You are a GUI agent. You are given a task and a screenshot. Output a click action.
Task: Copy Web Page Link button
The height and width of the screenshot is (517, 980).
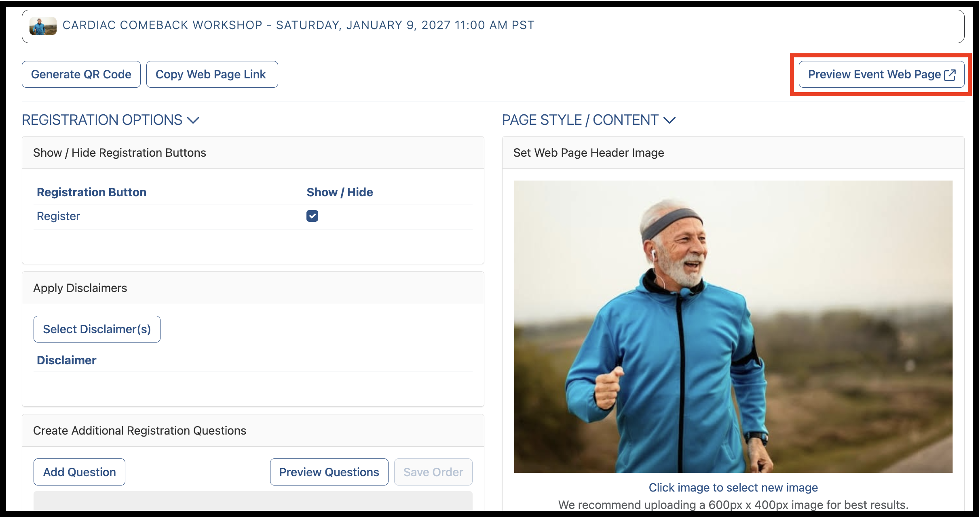[212, 74]
